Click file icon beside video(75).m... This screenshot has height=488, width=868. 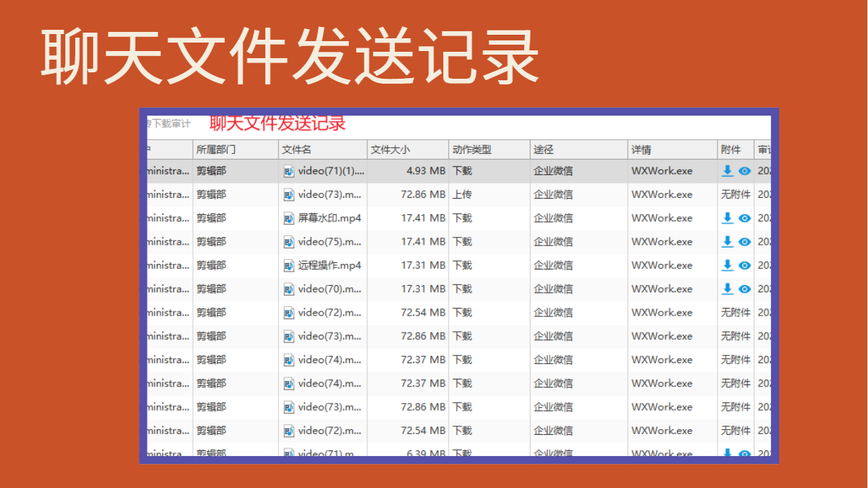pyautogui.click(x=289, y=242)
